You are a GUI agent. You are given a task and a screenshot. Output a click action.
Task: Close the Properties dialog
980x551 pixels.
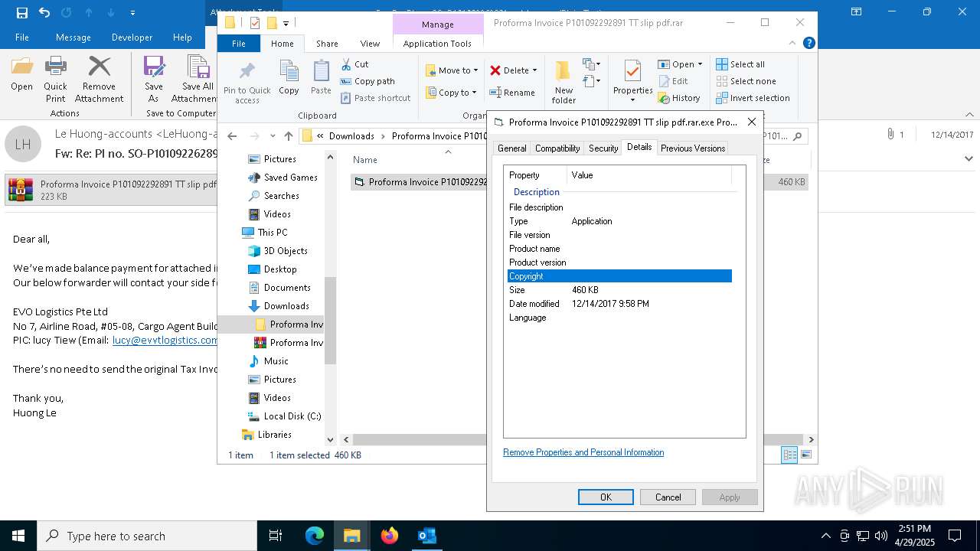(x=751, y=122)
